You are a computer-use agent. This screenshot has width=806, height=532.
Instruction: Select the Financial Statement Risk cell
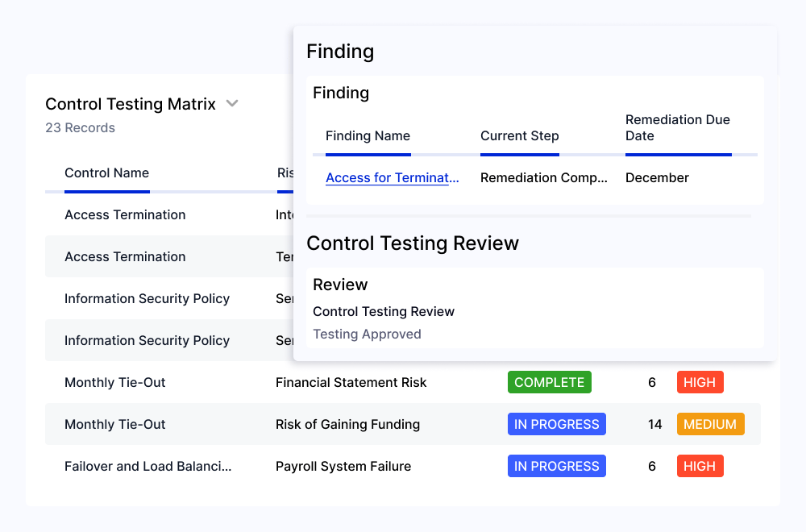[x=351, y=382]
